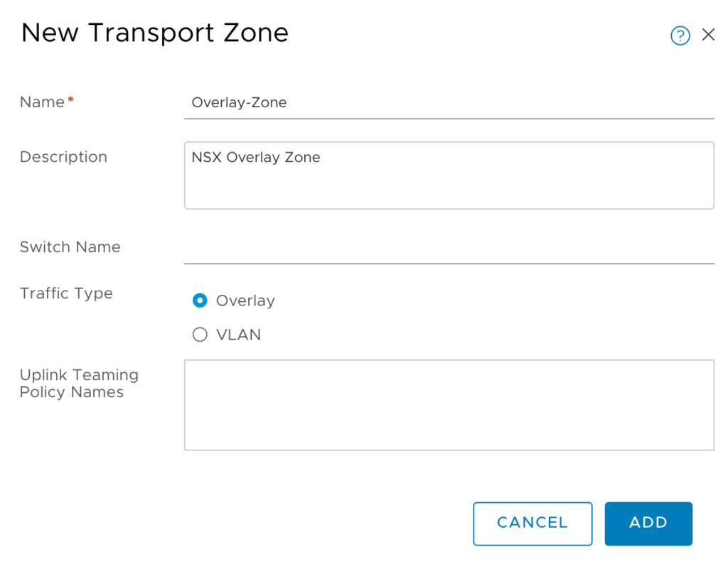The width and height of the screenshot is (728, 569).
Task: Click the Name input field
Action: click(x=449, y=103)
